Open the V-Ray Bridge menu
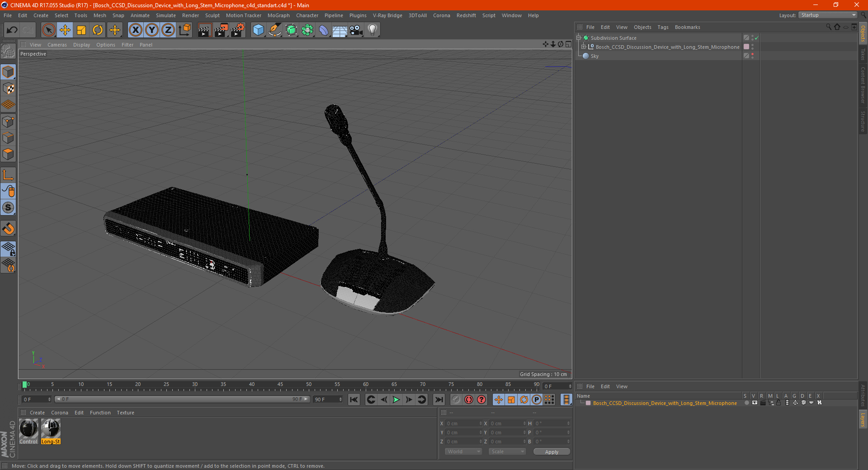Viewport: 868px width, 470px height. tap(387, 15)
